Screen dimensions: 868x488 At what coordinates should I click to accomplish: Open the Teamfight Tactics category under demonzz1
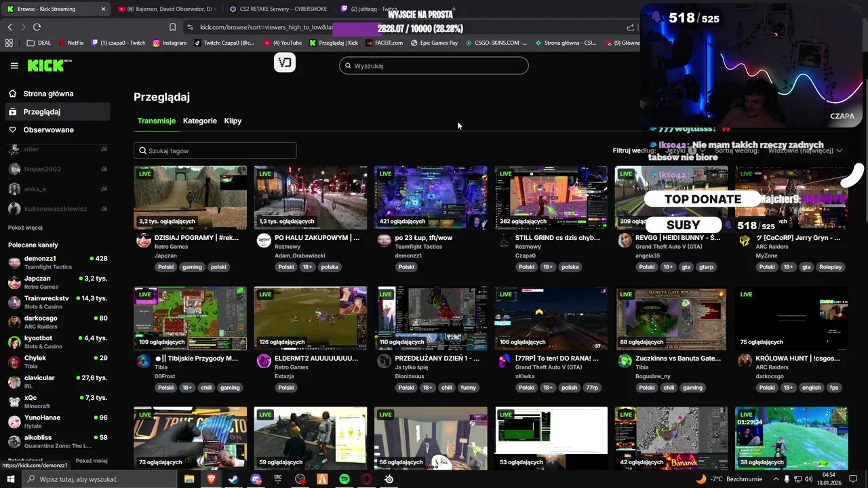(x=419, y=247)
